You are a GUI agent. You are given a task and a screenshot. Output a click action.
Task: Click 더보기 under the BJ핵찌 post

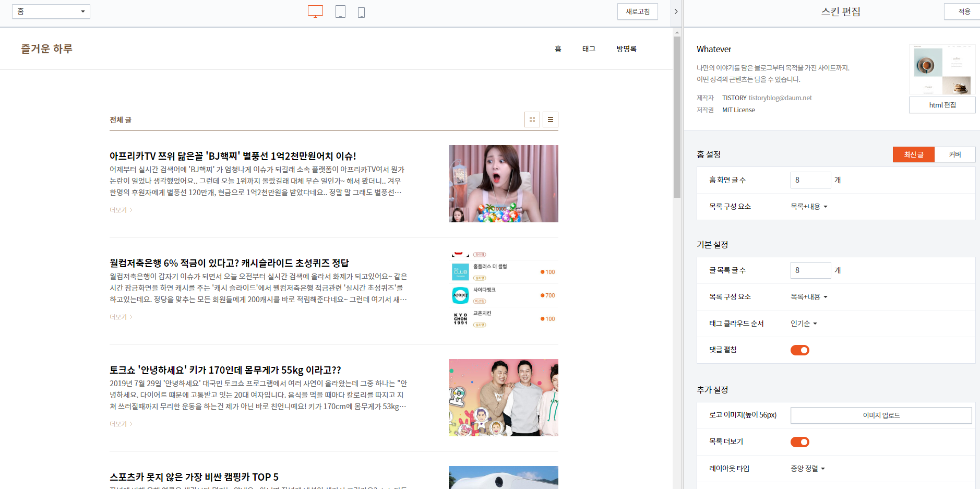click(x=121, y=210)
